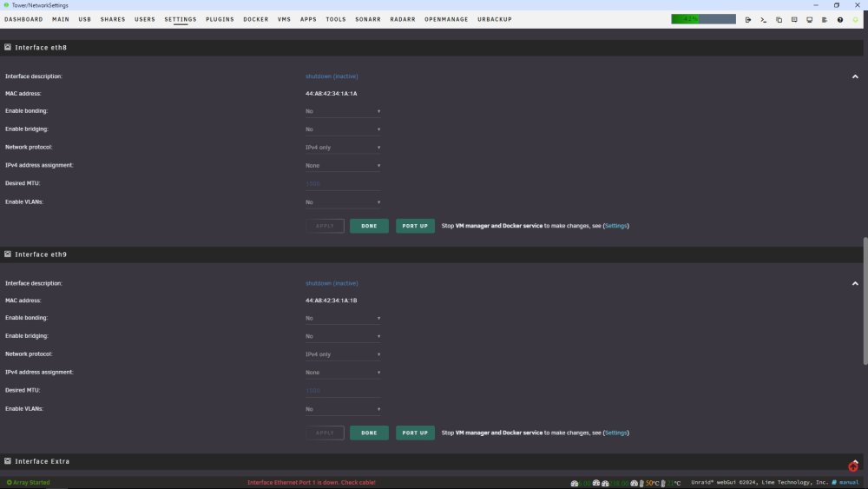Click the logout icon in the top toolbar
This screenshot has width=868, height=489.
coord(748,19)
